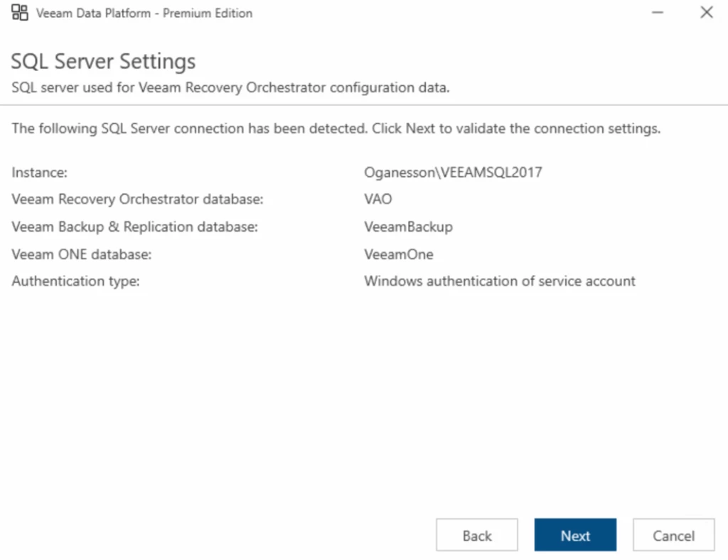Click the window title text in the title bar

144,13
